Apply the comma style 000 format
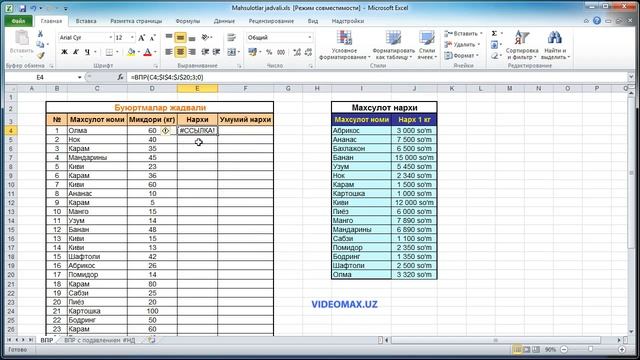Image resolution: width=640 pixels, height=360 pixels. pos(281,52)
